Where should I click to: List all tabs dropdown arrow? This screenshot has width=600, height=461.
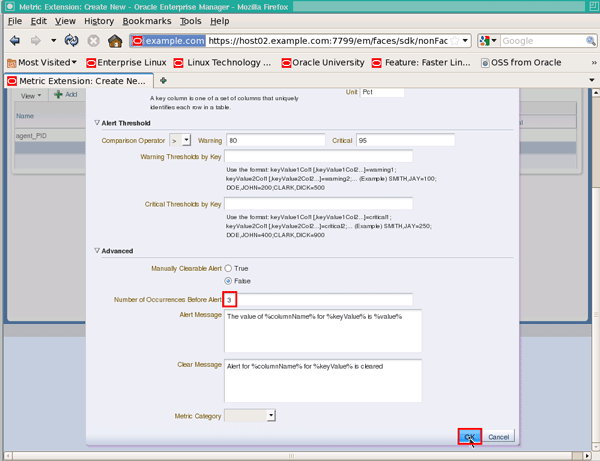pyautogui.click(x=592, y=80)
